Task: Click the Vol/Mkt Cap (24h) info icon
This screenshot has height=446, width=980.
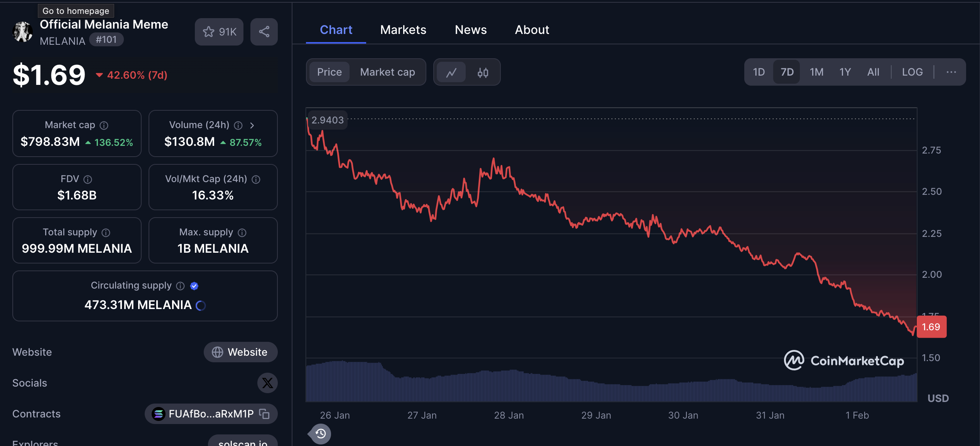Action: [256, 179]
